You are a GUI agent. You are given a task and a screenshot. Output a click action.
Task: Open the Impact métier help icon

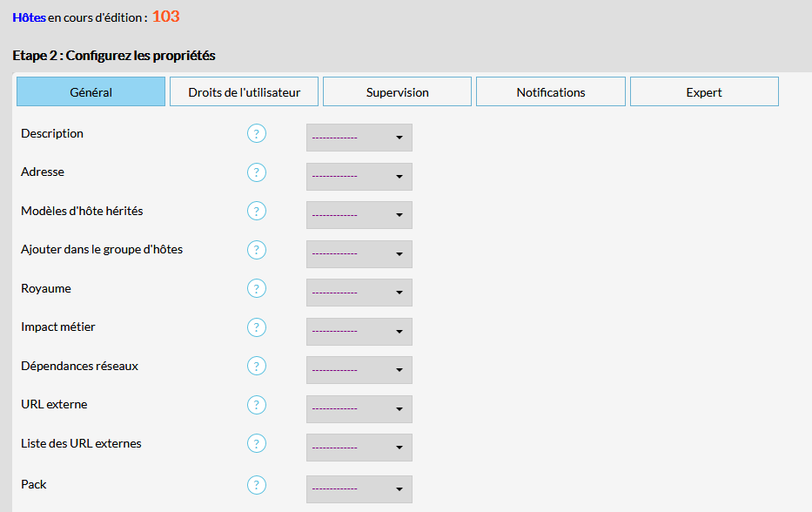[256, 327]
